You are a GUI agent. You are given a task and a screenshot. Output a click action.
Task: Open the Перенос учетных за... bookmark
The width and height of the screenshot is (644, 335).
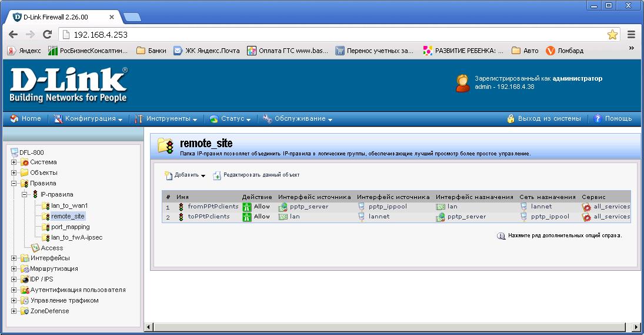point(374,51)
